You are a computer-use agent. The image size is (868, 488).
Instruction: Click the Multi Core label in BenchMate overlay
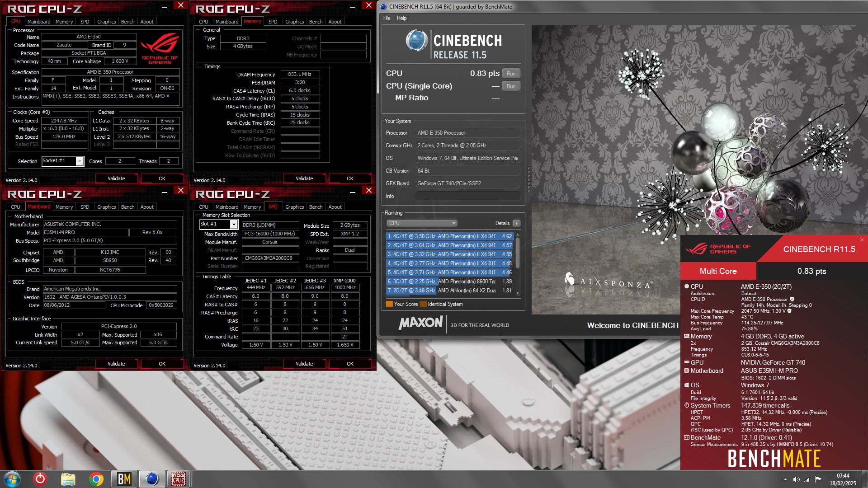click(718, 271)
